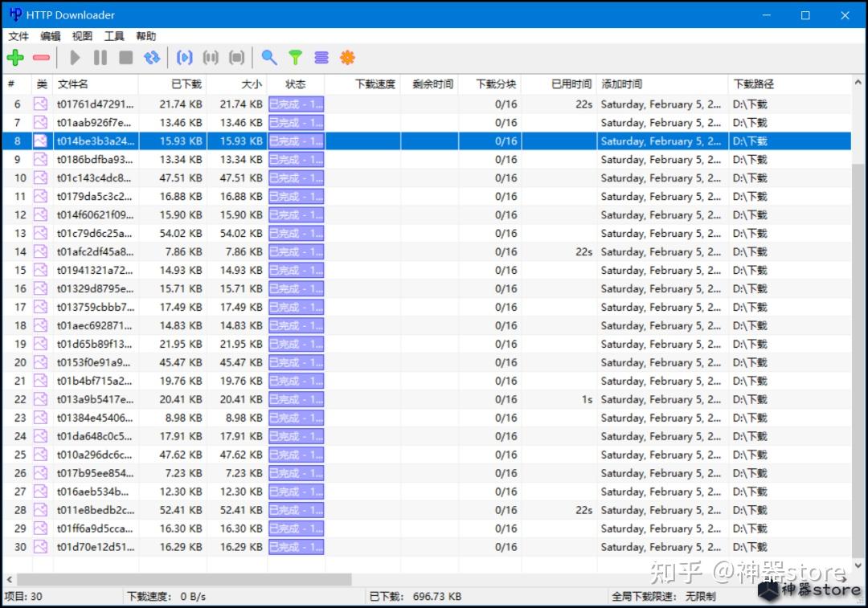Sort by the 下载分块 column header

coord(490,84)
